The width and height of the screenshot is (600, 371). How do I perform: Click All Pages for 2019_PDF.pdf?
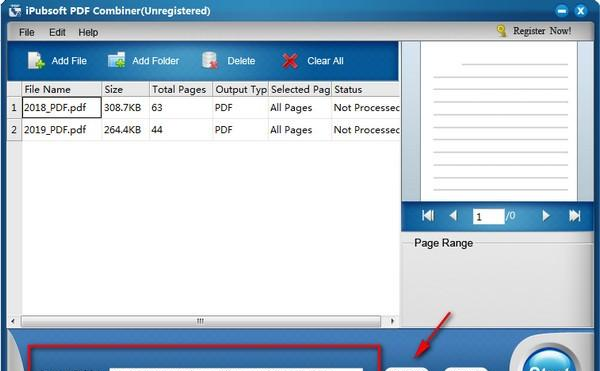(300, 130)
